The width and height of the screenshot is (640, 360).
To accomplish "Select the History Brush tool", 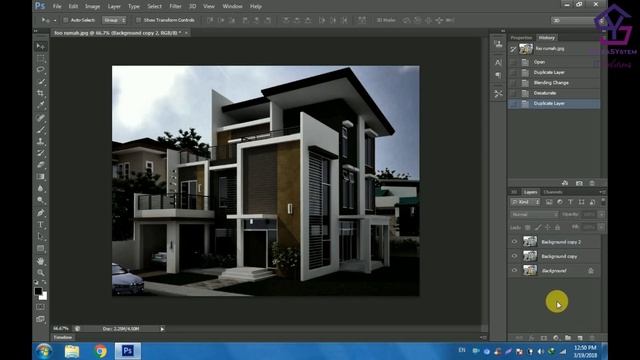I will [x=40, y=153].
